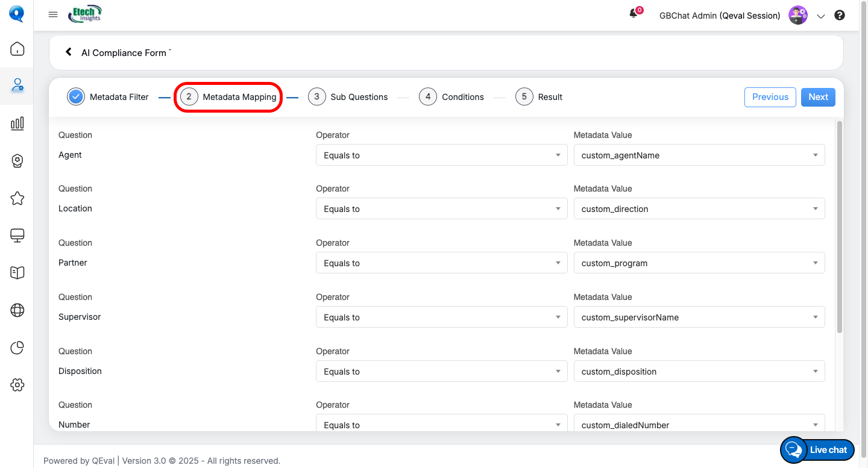Screen dimensions: 868x468
Task: Toggle the hamburger menu
Action: tap(53, 15)
